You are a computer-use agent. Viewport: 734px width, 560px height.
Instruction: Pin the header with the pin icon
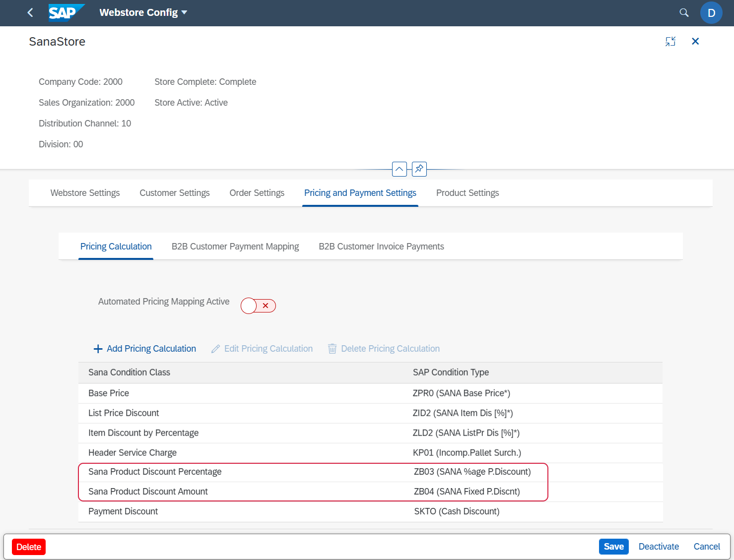click(x=419, y=169)
